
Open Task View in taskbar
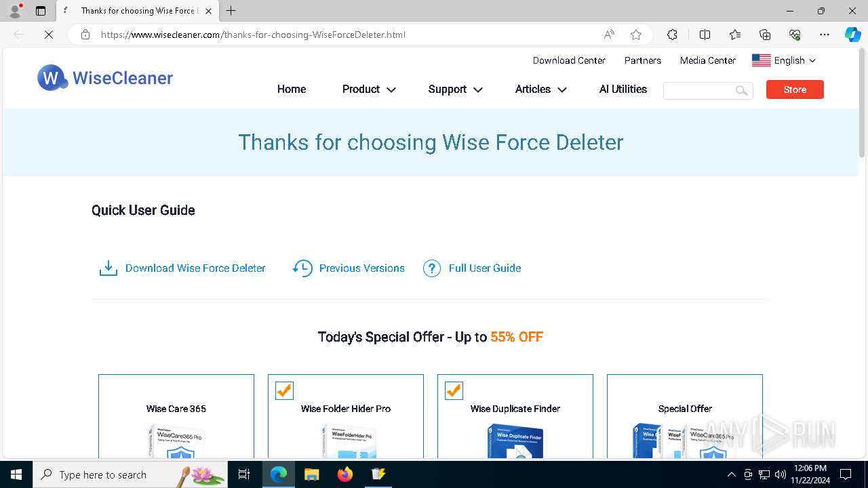pyautogui.click(x=244, y=474)
